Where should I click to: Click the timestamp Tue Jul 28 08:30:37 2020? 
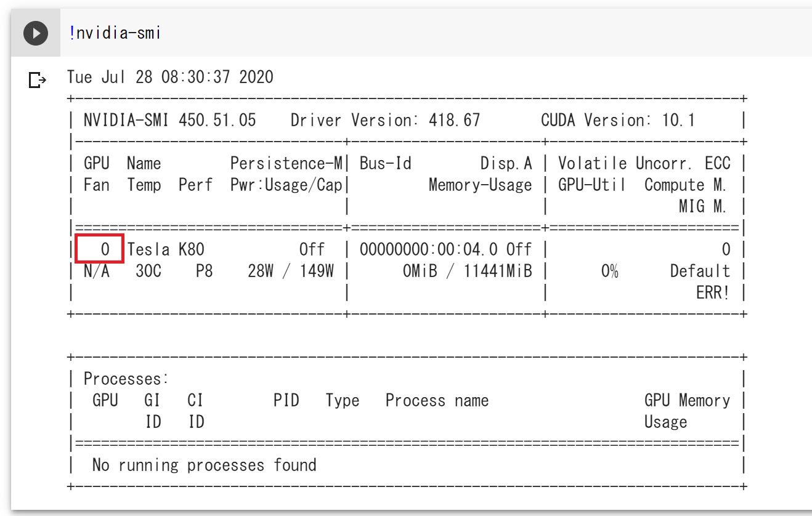point(170,77)
